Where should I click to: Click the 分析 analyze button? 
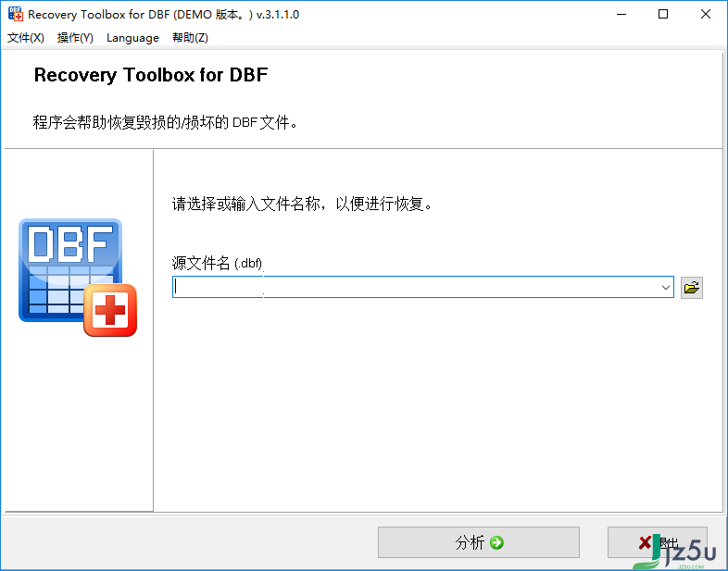[x=479, y=542]
